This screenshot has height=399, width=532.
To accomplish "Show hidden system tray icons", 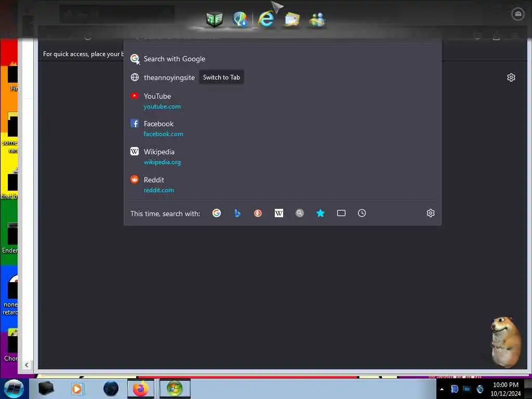I will [442, 389].
